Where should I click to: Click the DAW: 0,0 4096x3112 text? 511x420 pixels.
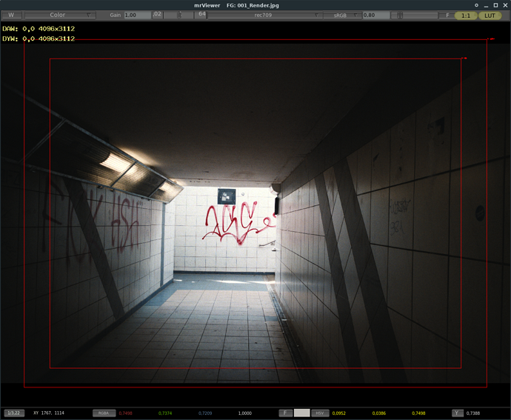[x=39, y=29]
